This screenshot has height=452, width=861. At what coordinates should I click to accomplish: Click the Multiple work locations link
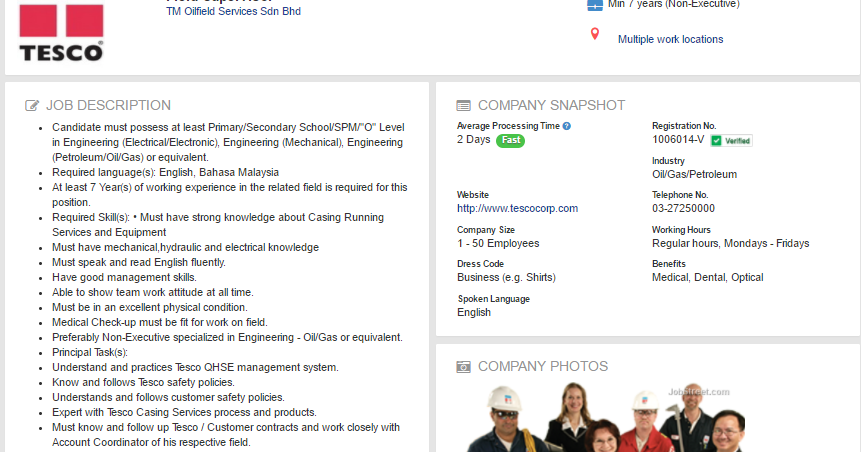click(670, 39)
